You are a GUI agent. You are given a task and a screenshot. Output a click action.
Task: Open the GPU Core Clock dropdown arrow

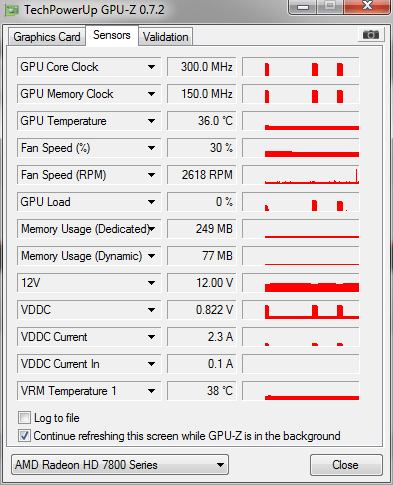151,67
